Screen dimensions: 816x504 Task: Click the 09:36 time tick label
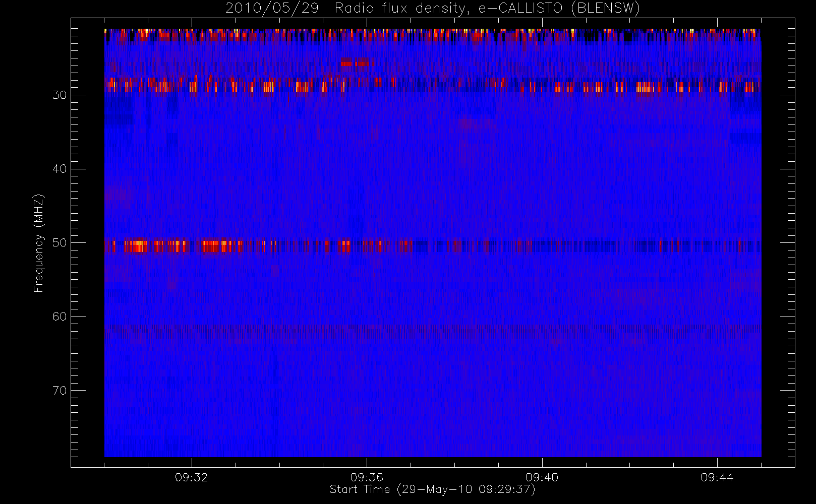pos(367,477)
